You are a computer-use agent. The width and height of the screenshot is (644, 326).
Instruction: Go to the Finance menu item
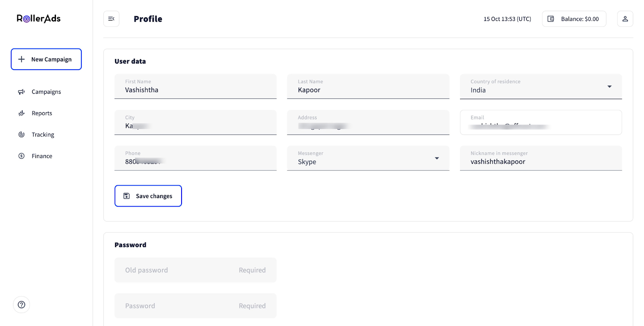point(42,156)
